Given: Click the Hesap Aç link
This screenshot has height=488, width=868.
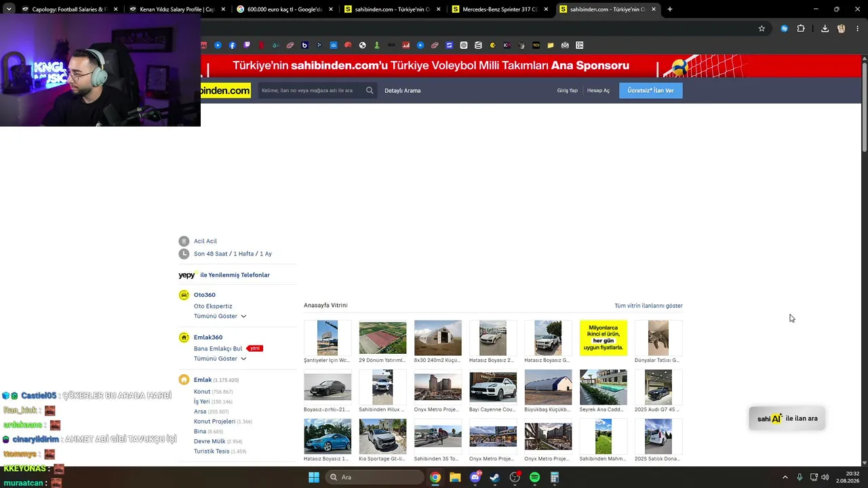Looking at the screenshot, I should point(598,91).
